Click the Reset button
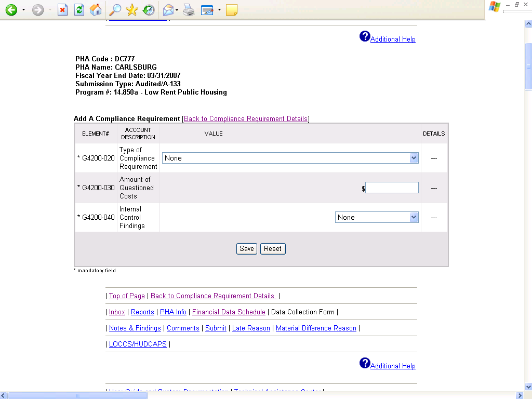532x399 pixels. (x=273, y=249)
